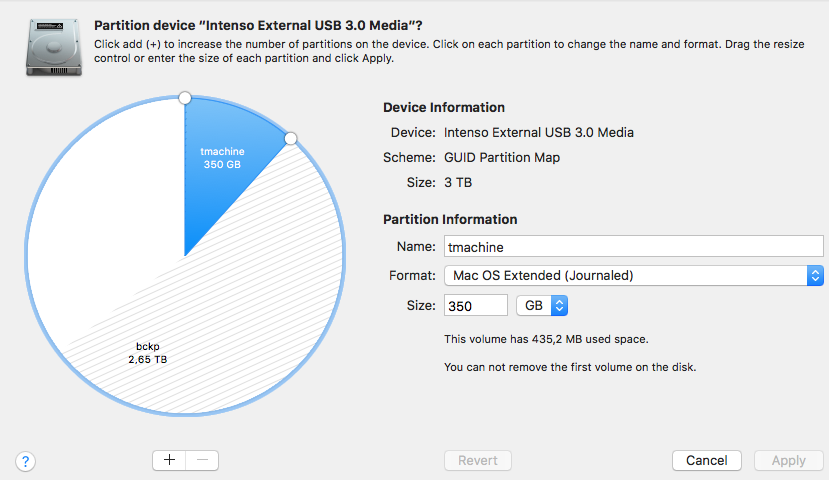Click the Partition Information heading
The width and height of the screenshot is (829, 480).
point(450,219)
